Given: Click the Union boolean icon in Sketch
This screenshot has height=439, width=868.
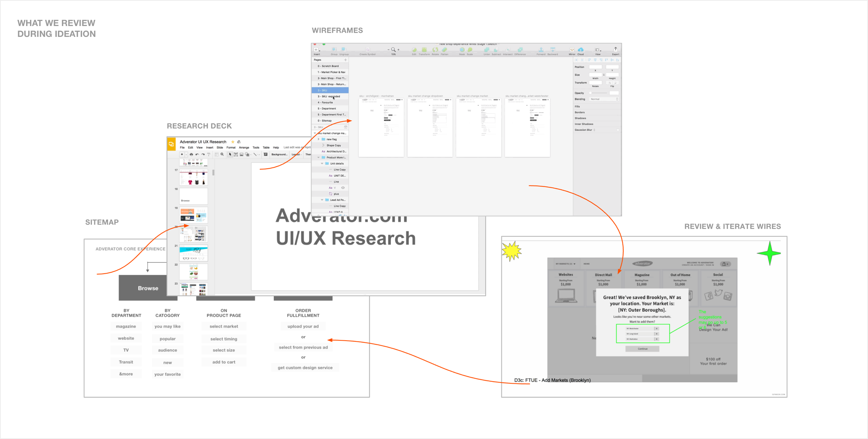Looking at the screenshot, I should pyautogui.click(x=487, y=50).
